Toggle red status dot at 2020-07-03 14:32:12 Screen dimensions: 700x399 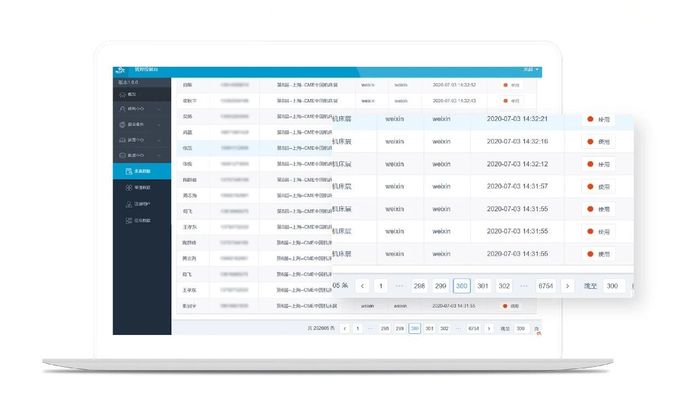pyautogui.click(x=590, y=164)
